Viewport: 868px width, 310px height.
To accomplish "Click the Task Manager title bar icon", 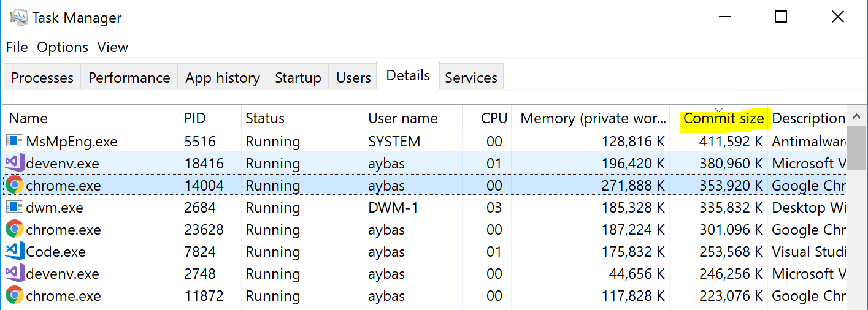I will [x=17, y=17].
